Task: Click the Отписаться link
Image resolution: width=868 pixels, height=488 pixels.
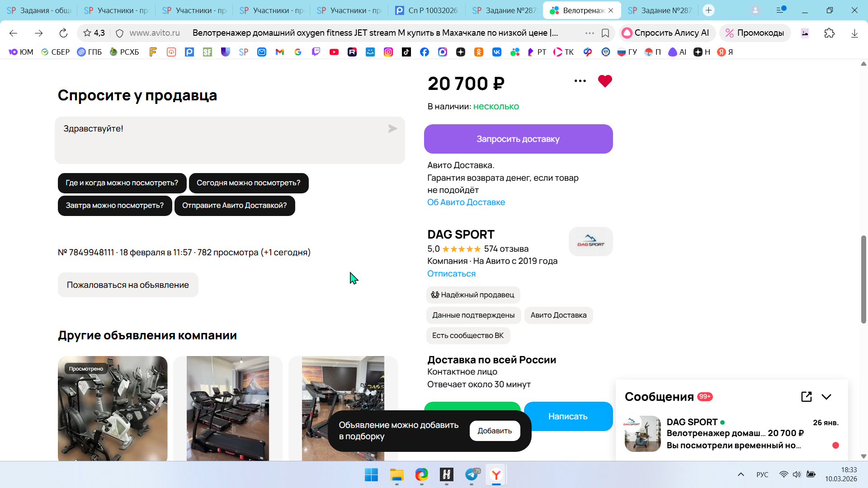Action: pyautogui.click(x=451, y=274)
